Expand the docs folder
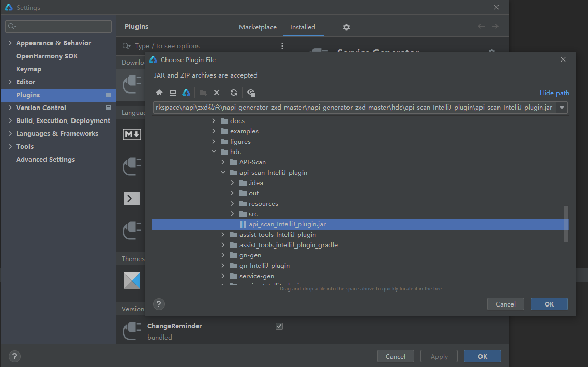Screen dimensions: 588x367 (214, 121)
